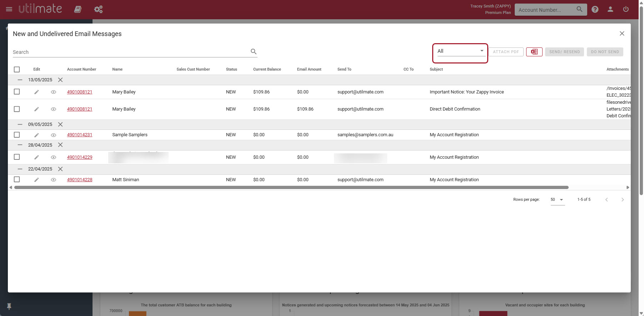Click the Search text field in dialog

point(129,52)
